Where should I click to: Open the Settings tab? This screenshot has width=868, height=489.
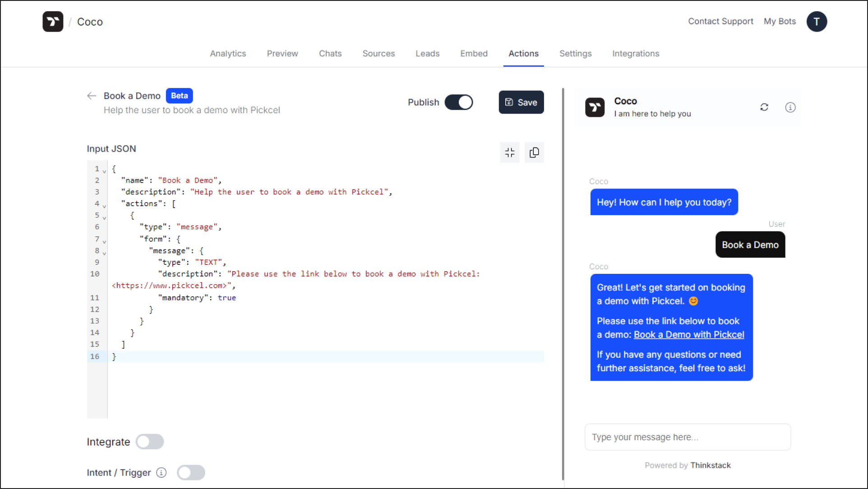pos(575,54)
